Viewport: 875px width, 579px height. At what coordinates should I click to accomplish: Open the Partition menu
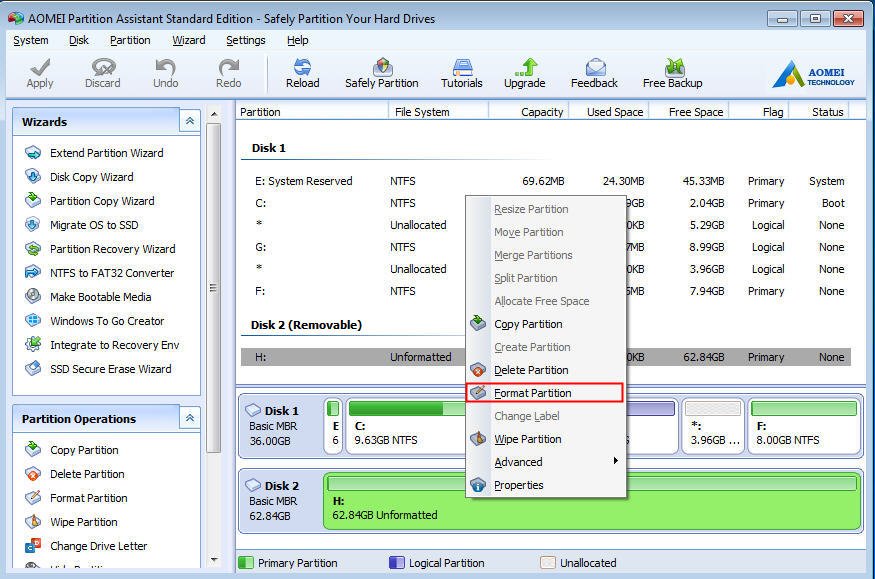(x=130, y=40)
